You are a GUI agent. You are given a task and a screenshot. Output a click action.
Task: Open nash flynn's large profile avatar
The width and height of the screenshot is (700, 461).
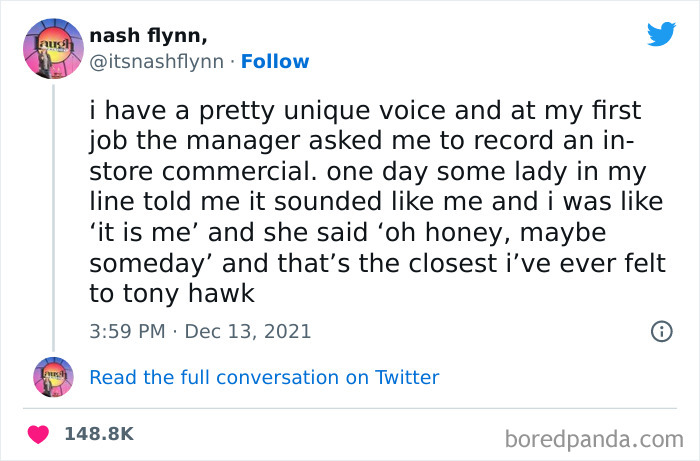52,49
